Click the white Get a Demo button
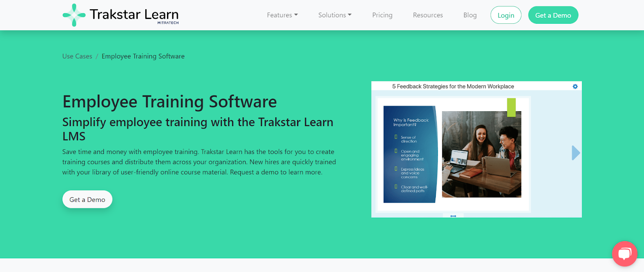 point(87,199)
